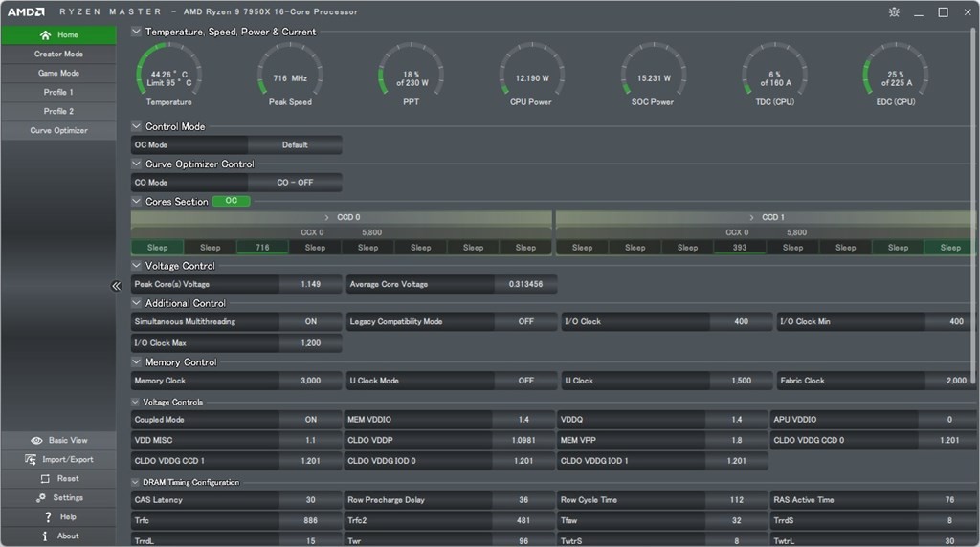Viewport: 980px width, 547px height.
Task: Open About via the info icon
Action: coord(45,536)
